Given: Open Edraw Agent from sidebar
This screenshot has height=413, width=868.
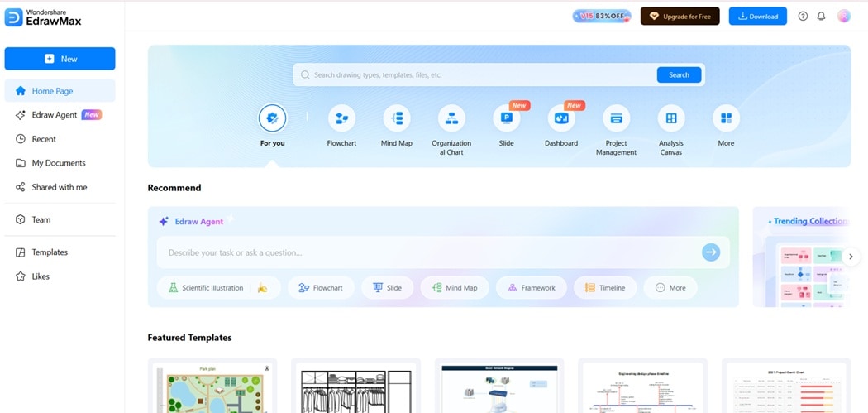Looking at the screenshot, I should [x=60, y=115].
